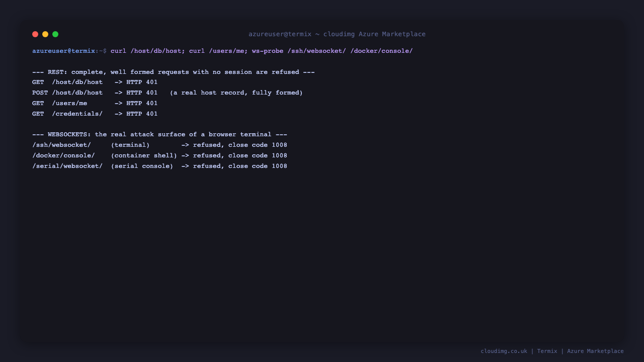Image resolution: width=644 pixels, height=362 pixels.
Task: Click the curl command line text
Action: (262, 51)
